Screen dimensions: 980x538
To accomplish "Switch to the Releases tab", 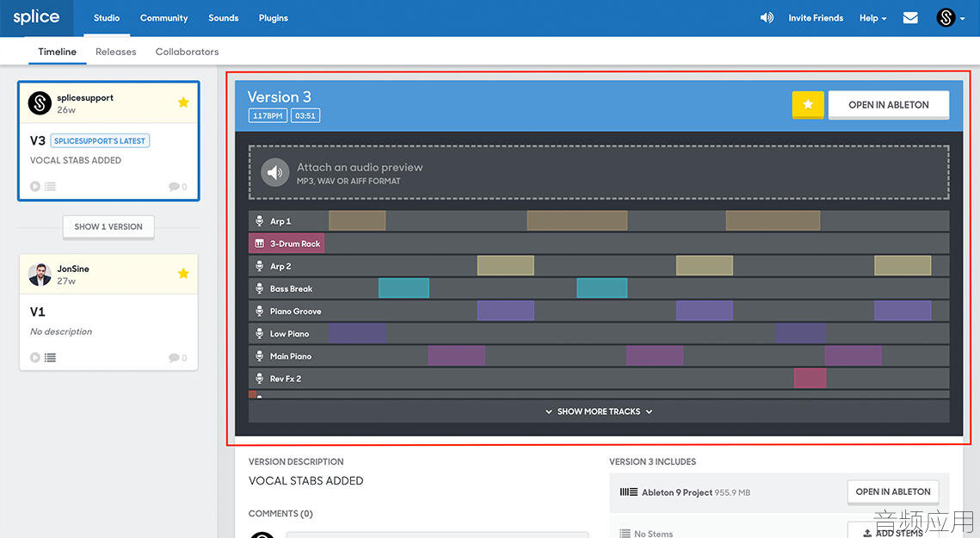I will (x=115, y=52).
